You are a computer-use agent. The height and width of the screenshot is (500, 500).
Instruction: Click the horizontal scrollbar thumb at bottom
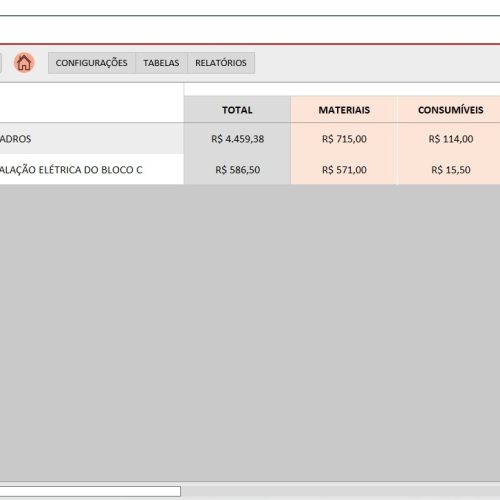(90, 491)
